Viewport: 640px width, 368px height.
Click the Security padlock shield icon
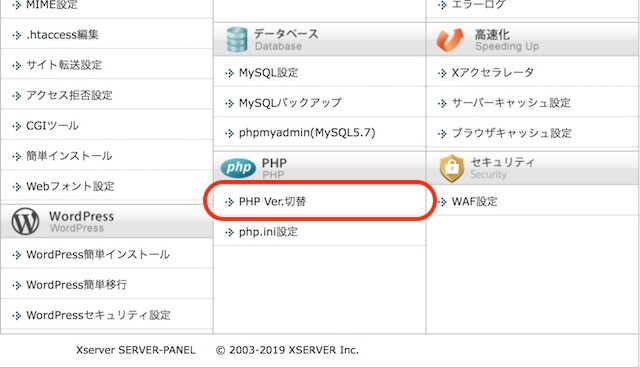click(451, 168)
